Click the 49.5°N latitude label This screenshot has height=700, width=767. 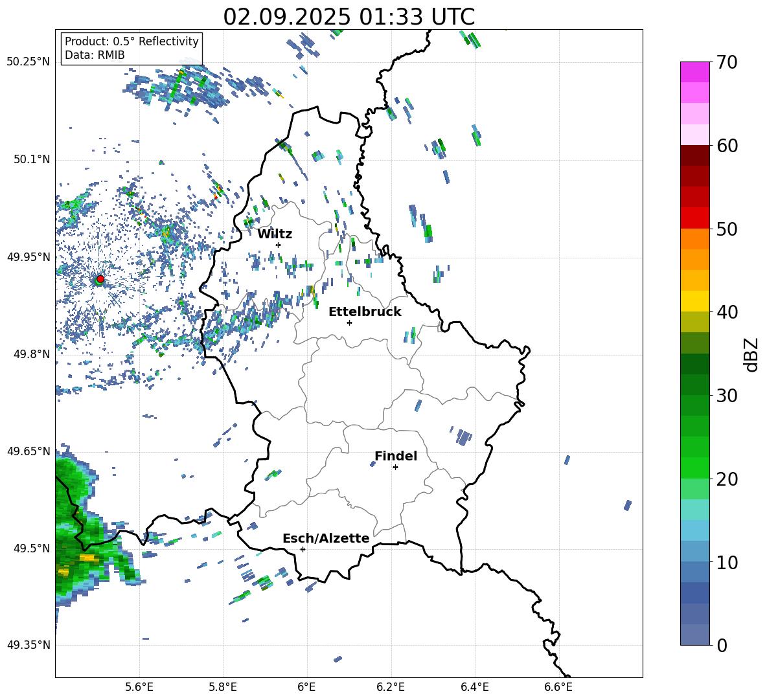point(32,548)
